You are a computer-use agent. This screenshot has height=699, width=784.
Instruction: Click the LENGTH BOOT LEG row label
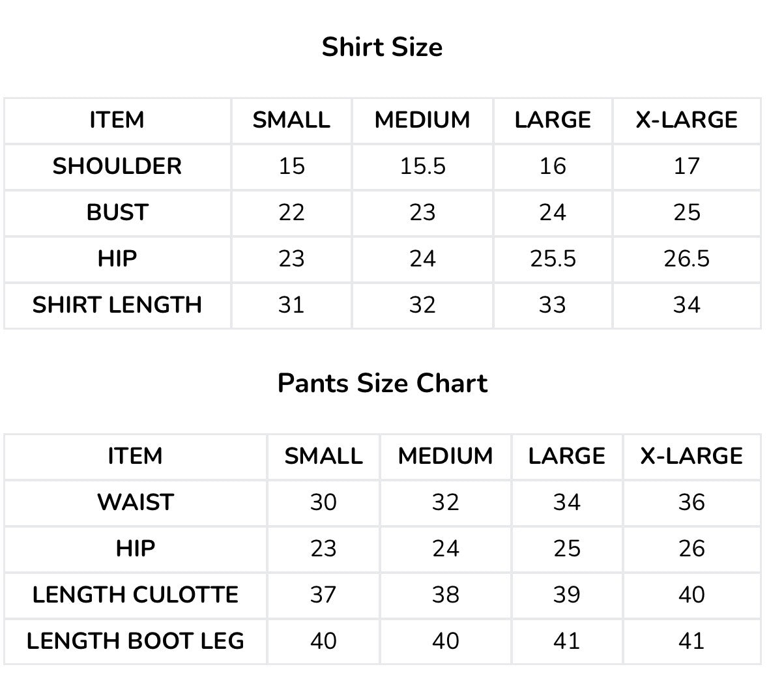coord(136,641)
